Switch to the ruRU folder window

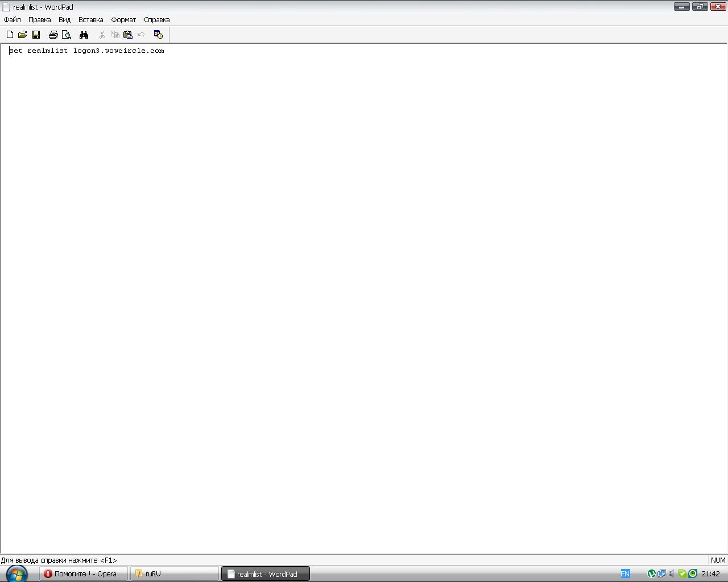(174, 574)
